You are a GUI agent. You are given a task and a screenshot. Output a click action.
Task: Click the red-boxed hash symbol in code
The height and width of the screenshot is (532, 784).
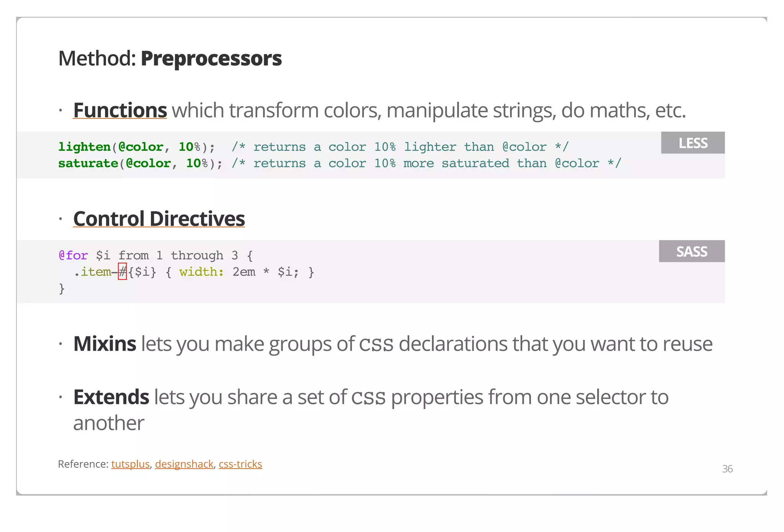122,272
